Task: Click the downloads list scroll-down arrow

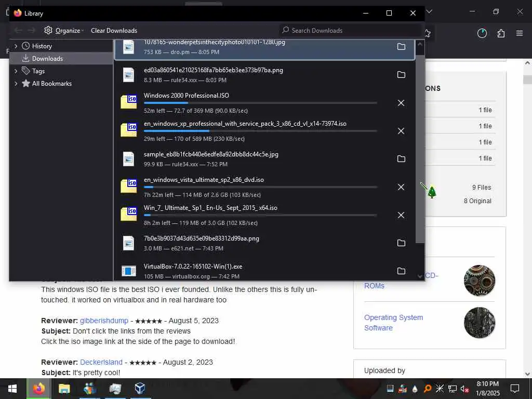Action: [420, 276]
